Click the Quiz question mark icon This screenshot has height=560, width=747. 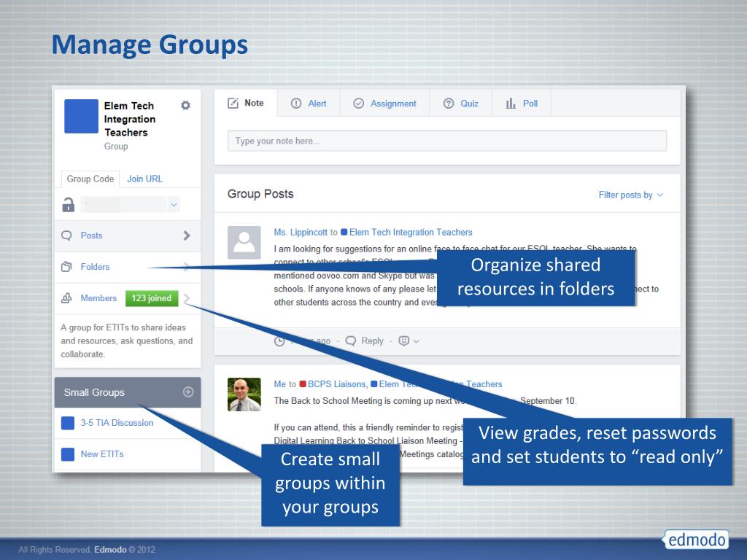pyautogui.click(x=449, y=104)
